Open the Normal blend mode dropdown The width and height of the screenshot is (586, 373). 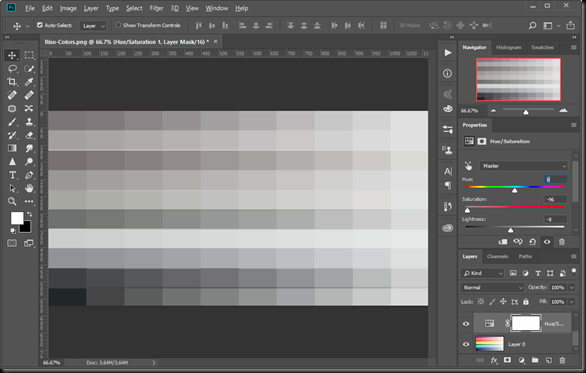(492, 287)
